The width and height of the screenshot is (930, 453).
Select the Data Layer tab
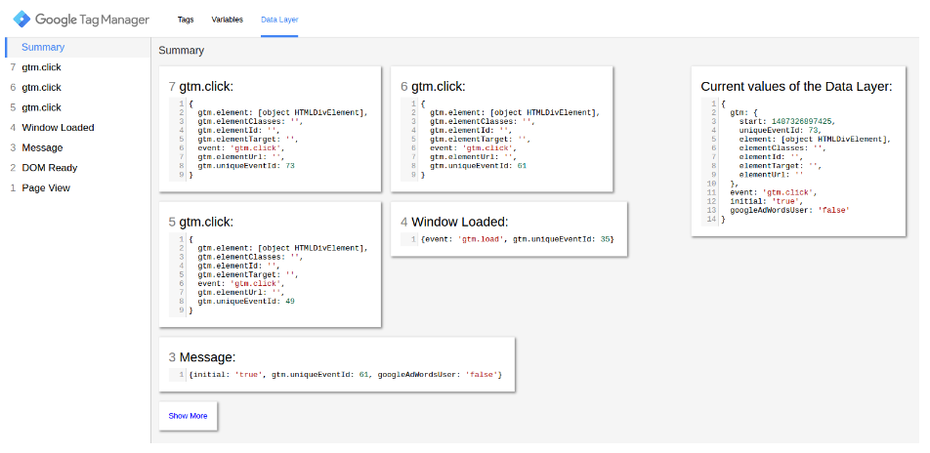[279, 20]
